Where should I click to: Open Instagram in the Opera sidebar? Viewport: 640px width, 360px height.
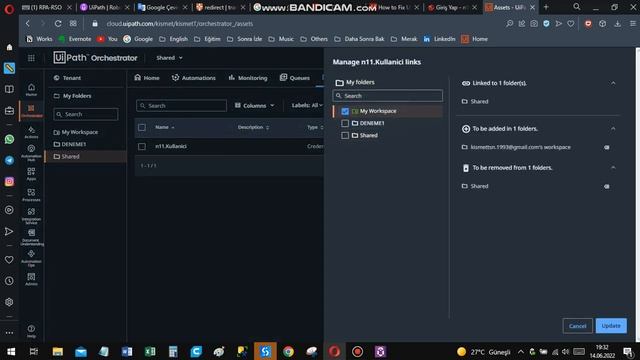pyautogui.click(x=9, y=181)
